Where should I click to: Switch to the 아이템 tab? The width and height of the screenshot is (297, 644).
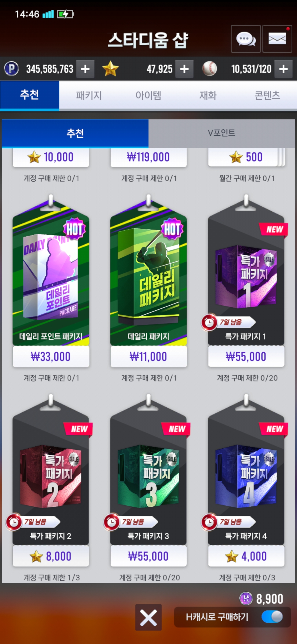coord(148,95)
